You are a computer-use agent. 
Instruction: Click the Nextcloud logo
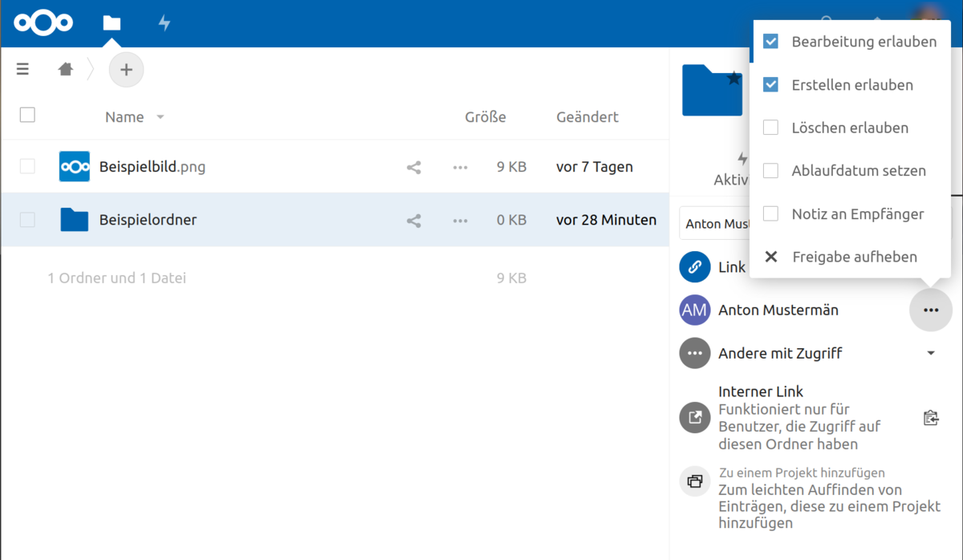click(x=43, y=23)
